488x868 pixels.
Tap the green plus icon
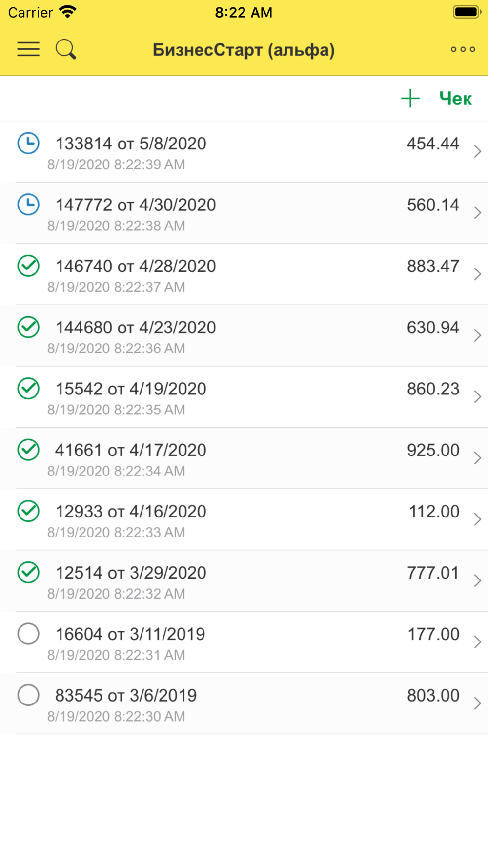(410, 99)
